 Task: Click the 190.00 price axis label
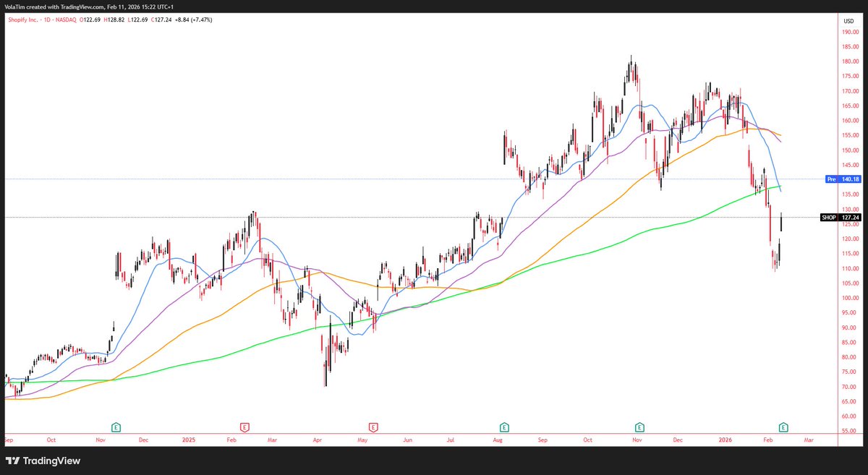(x=848, y=32)
